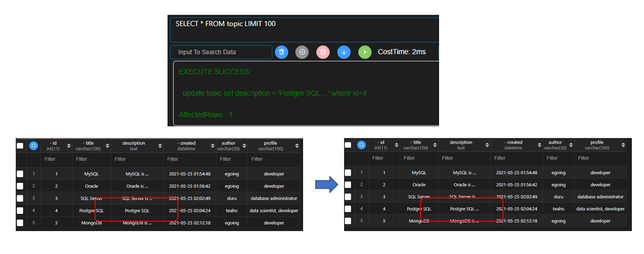Image resolution: width=644 pixels, height=254 pixels.
Task: Click the 'MongoDB' title cell in left table
Action: coord(91,223)
